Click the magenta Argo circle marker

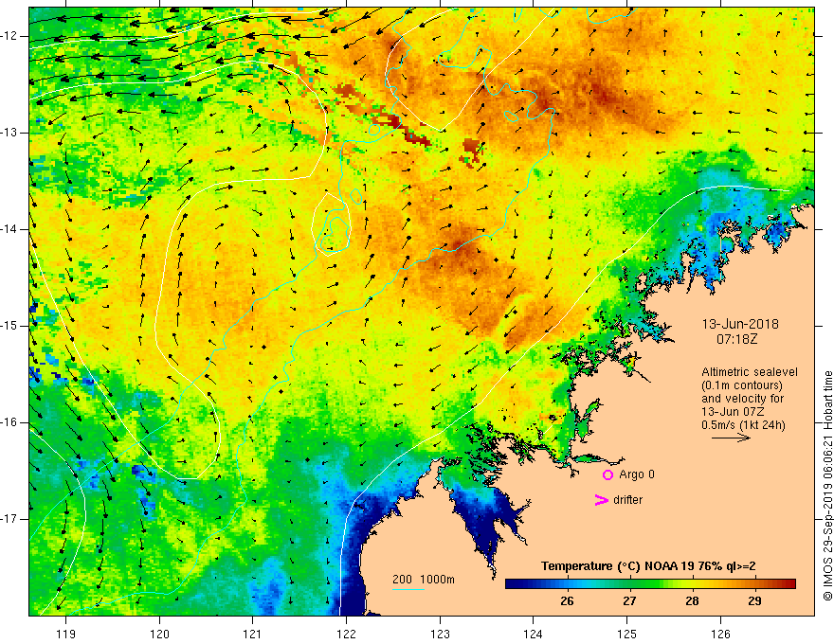607,474
